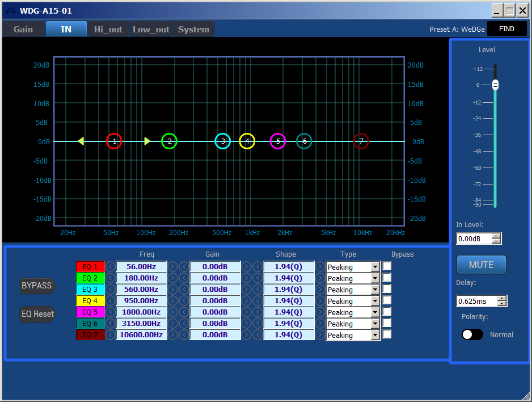The height and width of the screenshot is (402, 532).
Task: Switch to the Low_out tab
Action: [x=151, y=29]
